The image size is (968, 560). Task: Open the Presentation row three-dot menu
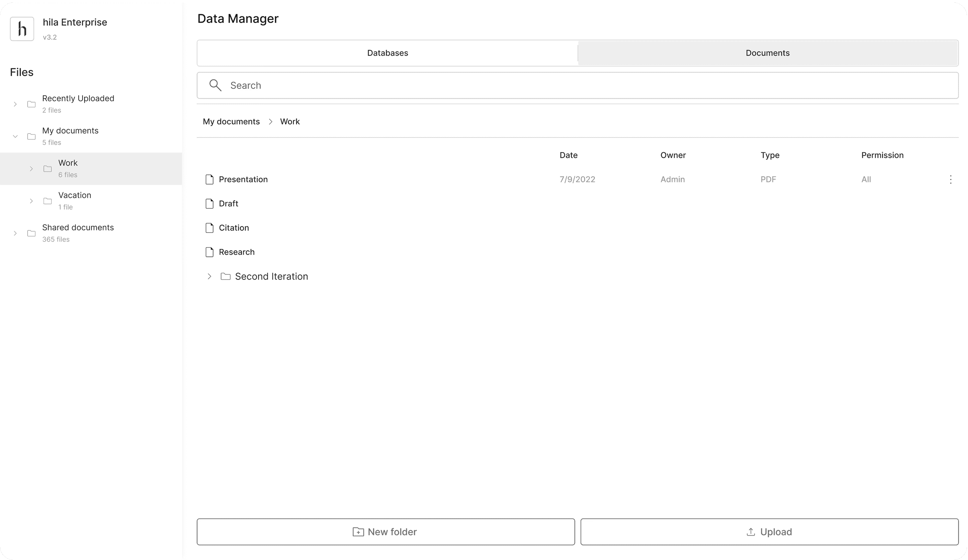pos(950,179)
